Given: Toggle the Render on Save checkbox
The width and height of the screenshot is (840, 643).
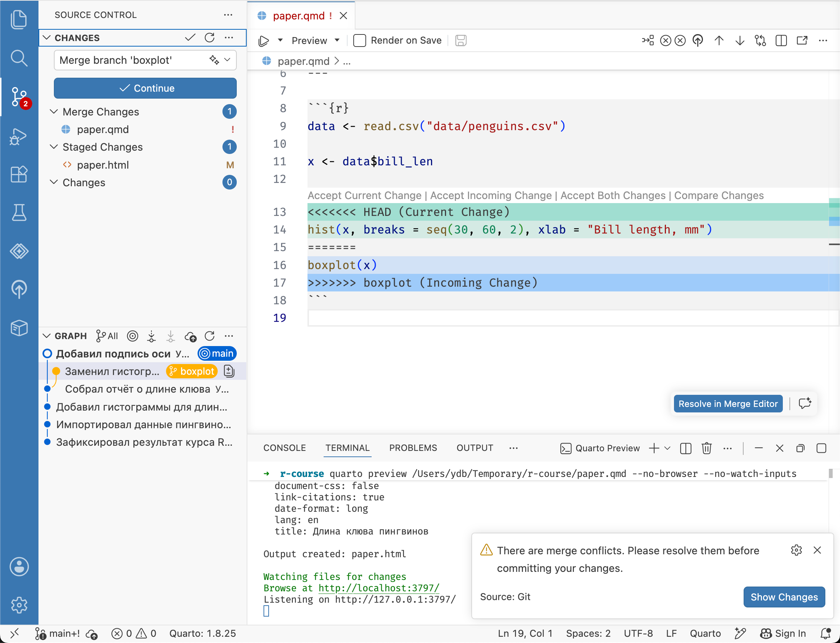Looking at the screenshot, I should (x=359, y=41).
